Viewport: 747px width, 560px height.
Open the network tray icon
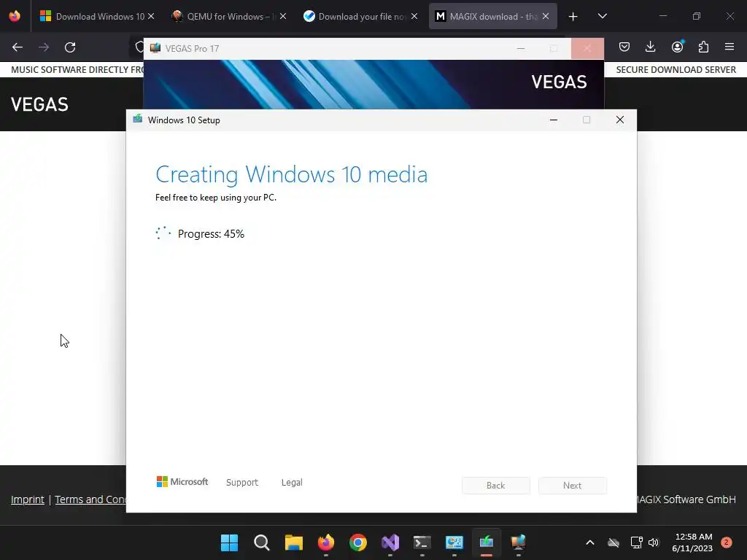(636, 542)
